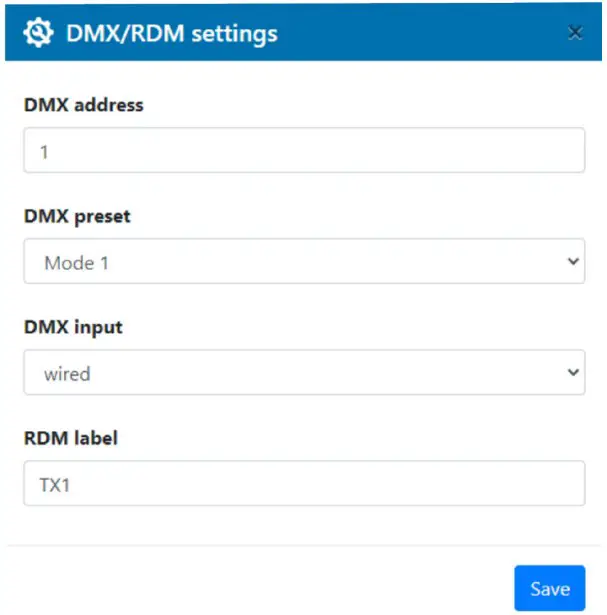Open the DMX input dropdown
This screenshot has width=607, height=615.
pyautogui.click(x=304, y=373)
